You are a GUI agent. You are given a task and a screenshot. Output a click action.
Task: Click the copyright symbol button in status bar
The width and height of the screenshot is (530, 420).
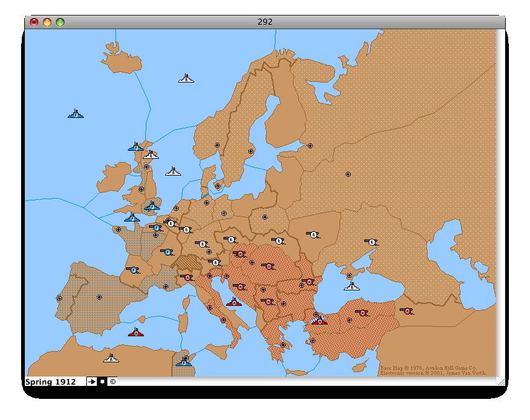pos(112,382)
